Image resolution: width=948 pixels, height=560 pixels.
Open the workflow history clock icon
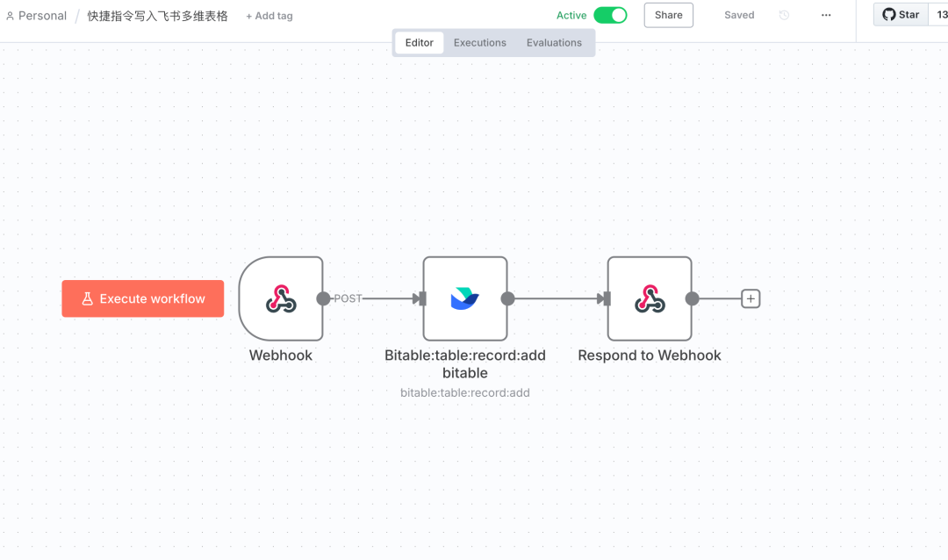(x=784, y=15)
